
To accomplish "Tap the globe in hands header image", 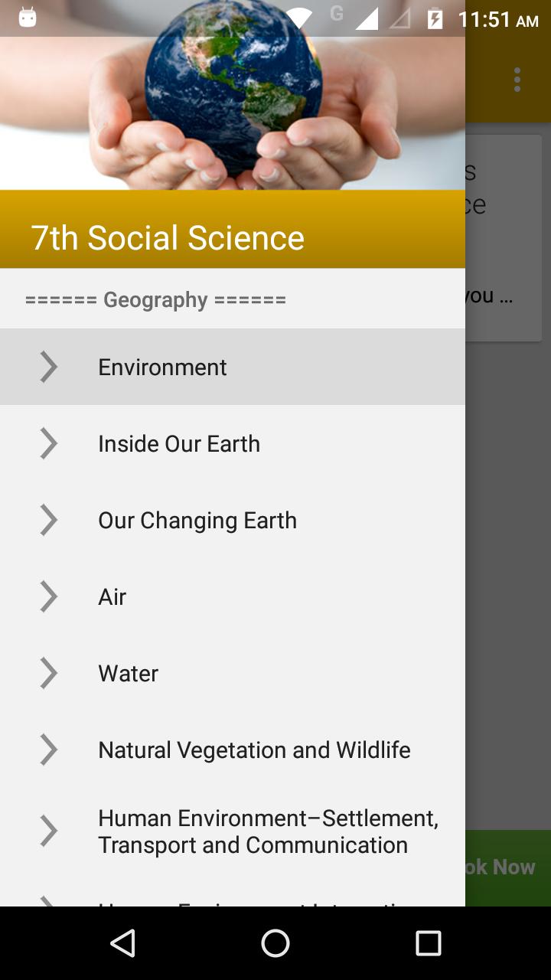I will pyautogui.click(x=233, y=95).
